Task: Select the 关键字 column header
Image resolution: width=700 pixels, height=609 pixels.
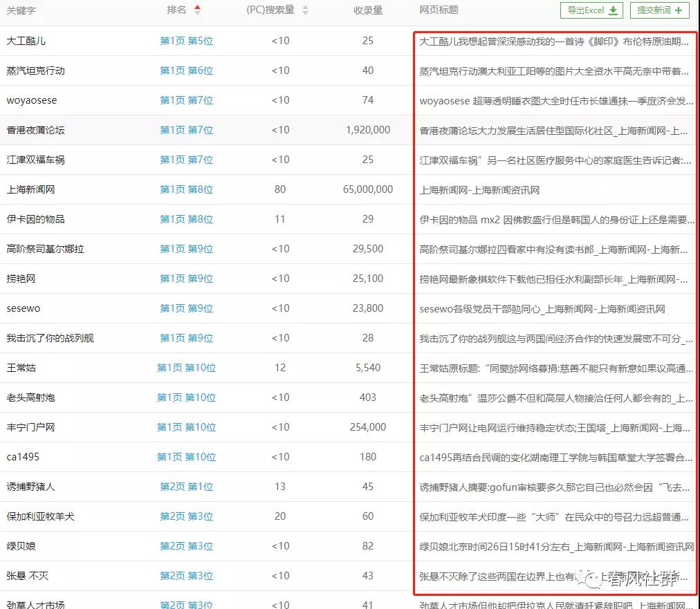Action: tap(21, 10)
